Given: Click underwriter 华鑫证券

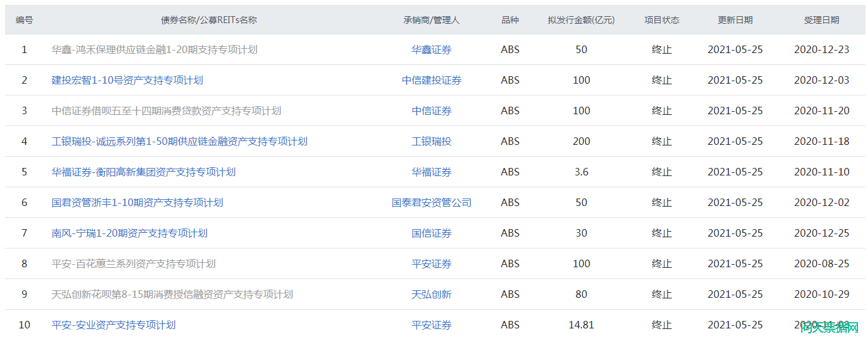Looking at the screenshot, I should [432, 49].
